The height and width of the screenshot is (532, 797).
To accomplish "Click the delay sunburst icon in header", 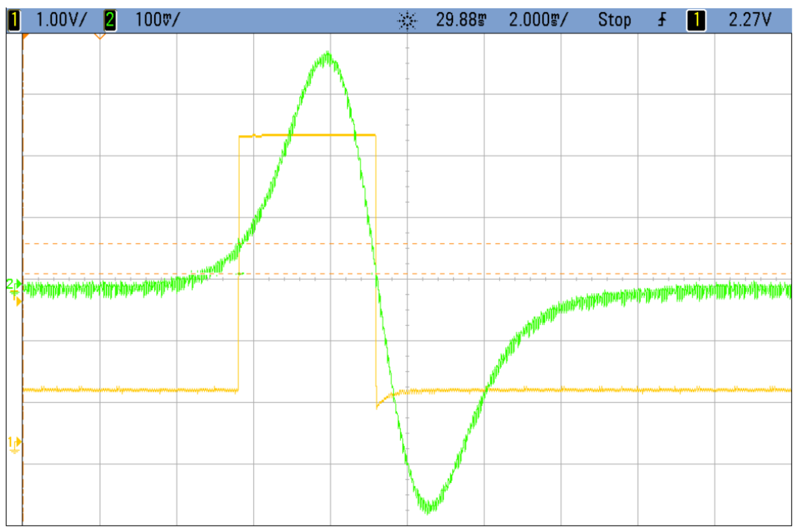I will 407,21.
